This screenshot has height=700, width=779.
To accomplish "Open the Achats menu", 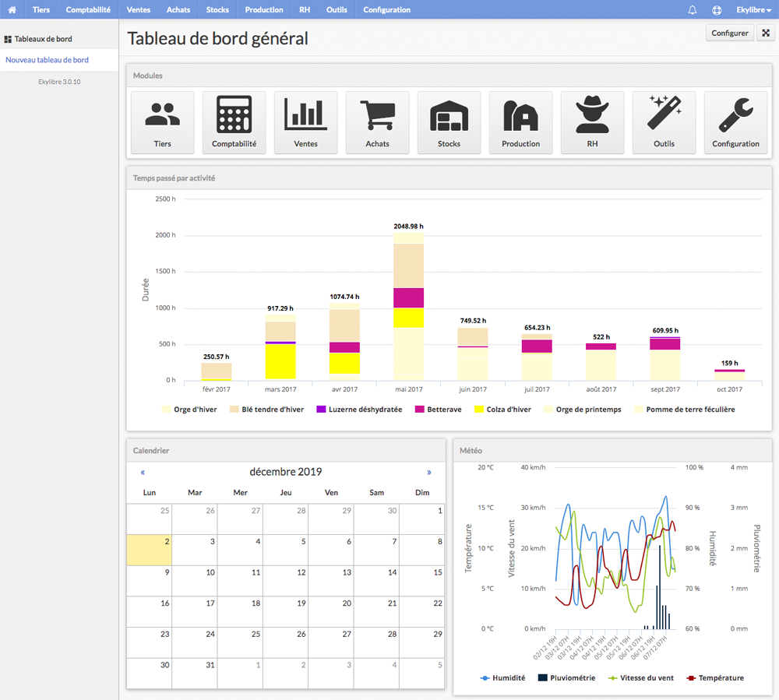I will [178, 9].
